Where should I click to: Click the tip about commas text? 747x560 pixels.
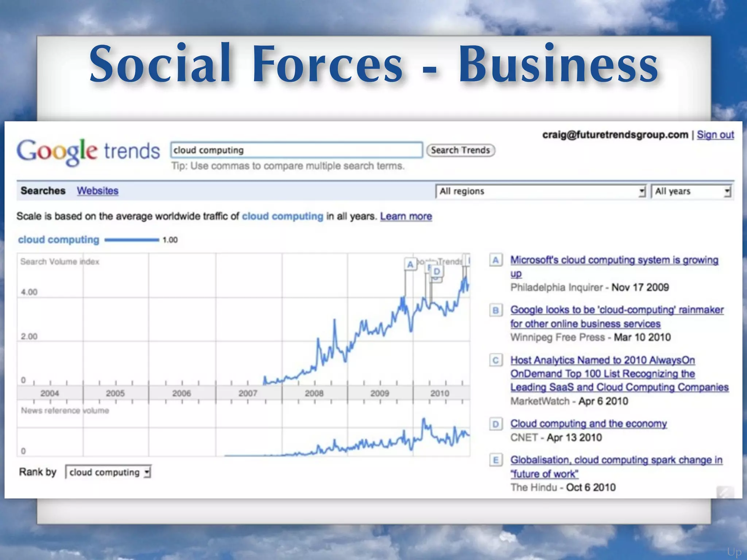tap(288, 166)
